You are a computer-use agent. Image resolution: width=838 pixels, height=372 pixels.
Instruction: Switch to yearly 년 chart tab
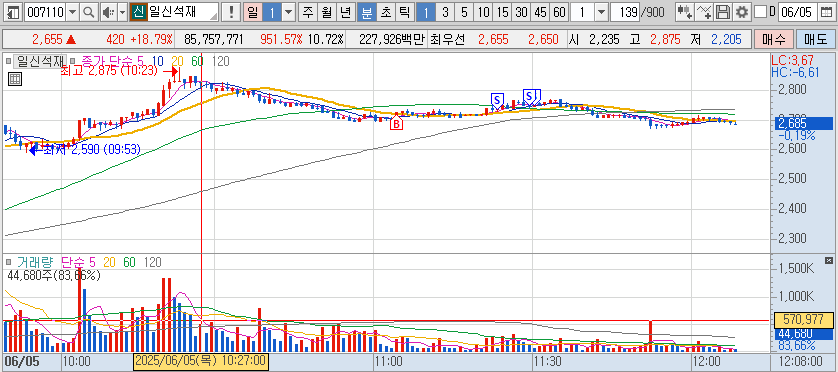[346, 12]
